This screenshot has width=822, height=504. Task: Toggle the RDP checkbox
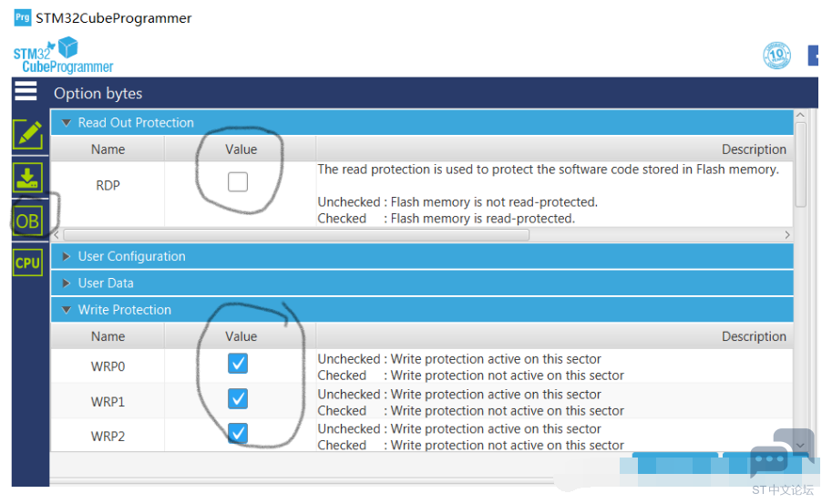click(238, 182)
